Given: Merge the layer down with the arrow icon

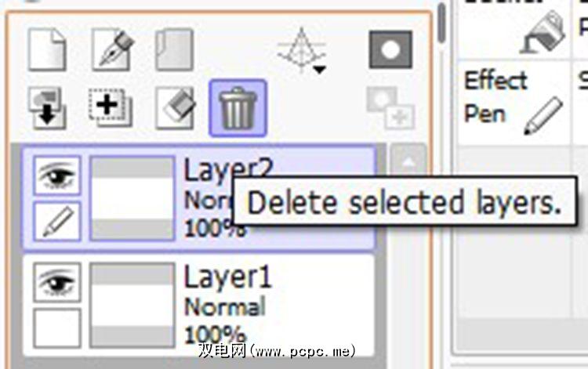Looking at the screenshot, I should tap(47, 108).
